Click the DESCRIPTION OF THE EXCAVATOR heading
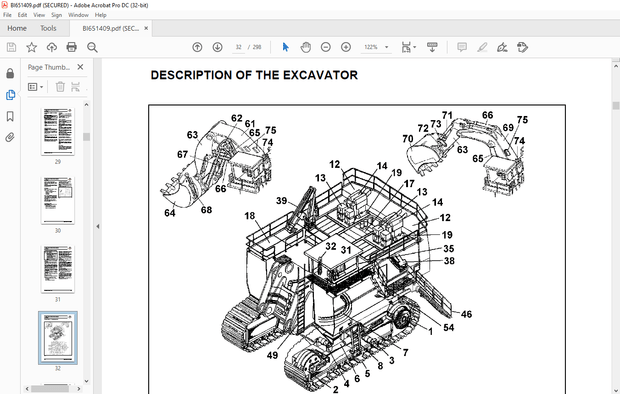620x394 pixels. 254,75
